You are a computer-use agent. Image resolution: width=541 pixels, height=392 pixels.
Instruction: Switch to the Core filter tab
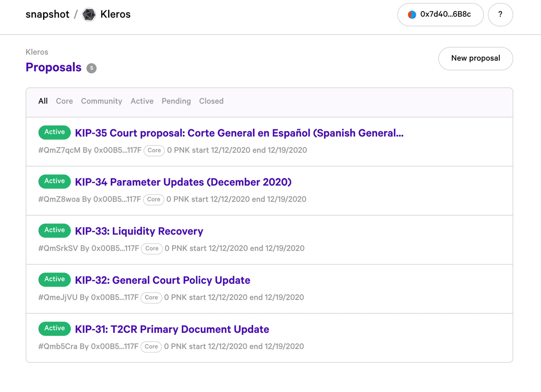64,101
